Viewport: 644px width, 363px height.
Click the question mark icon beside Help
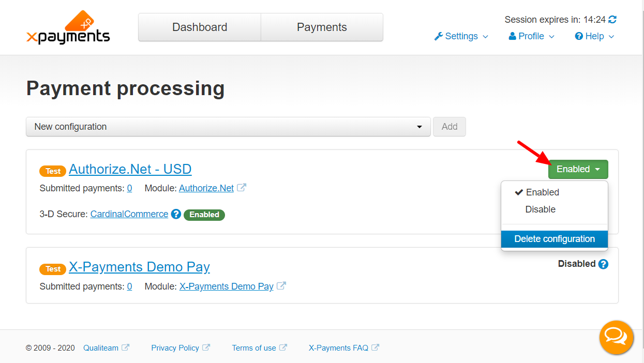click(x=579, y=36)
